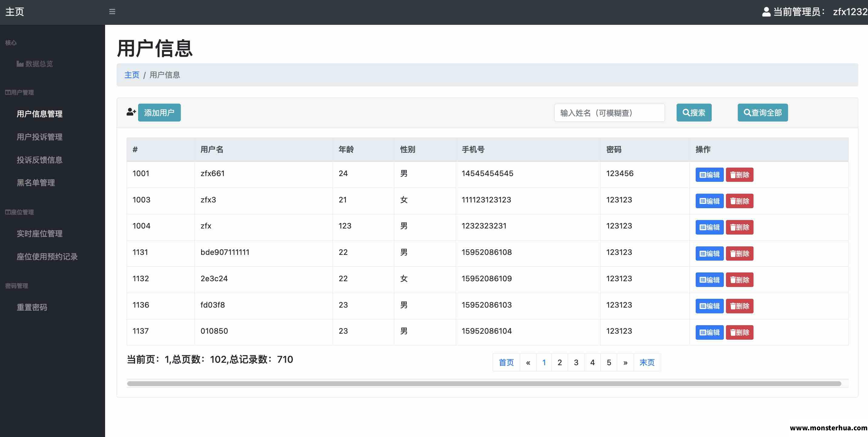Delete user 2e3c24 row 1132

[739, 280]
